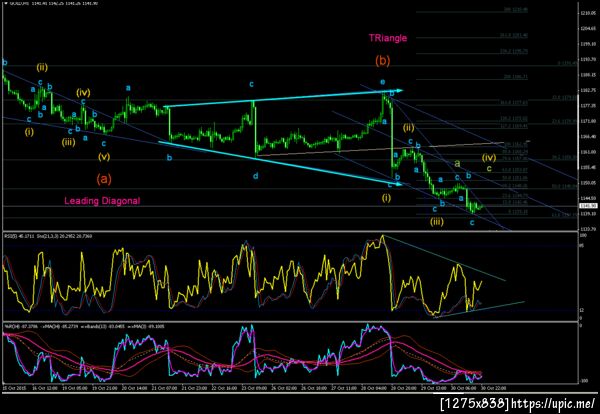Image resolution: width=600 pixels, height=414 pixels.
Task: Select the cyan 'e' wave label
Action: [383, 82]
